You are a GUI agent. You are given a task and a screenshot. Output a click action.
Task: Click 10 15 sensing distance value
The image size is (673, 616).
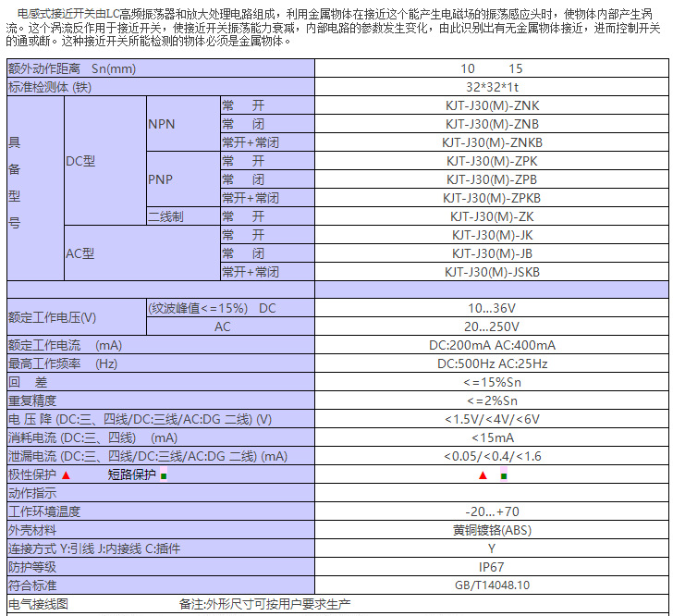(492, 68)
